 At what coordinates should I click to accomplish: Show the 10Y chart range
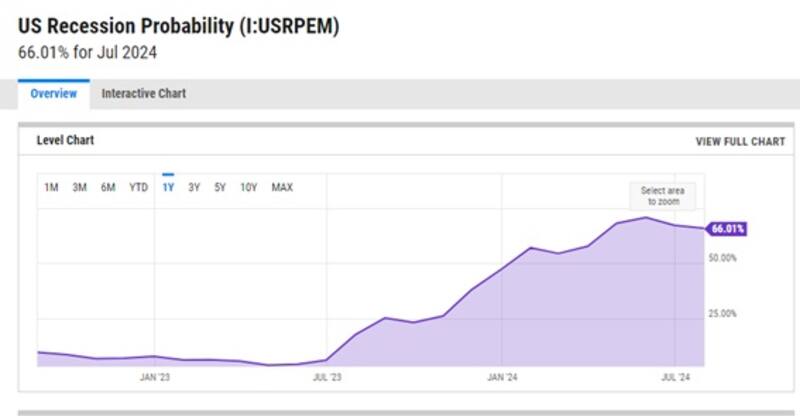(249, 187)
